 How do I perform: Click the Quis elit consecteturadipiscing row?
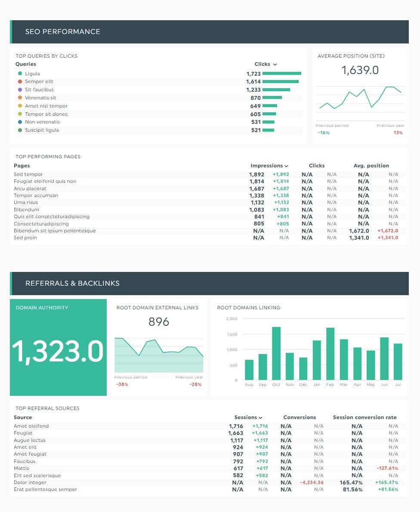209,216
